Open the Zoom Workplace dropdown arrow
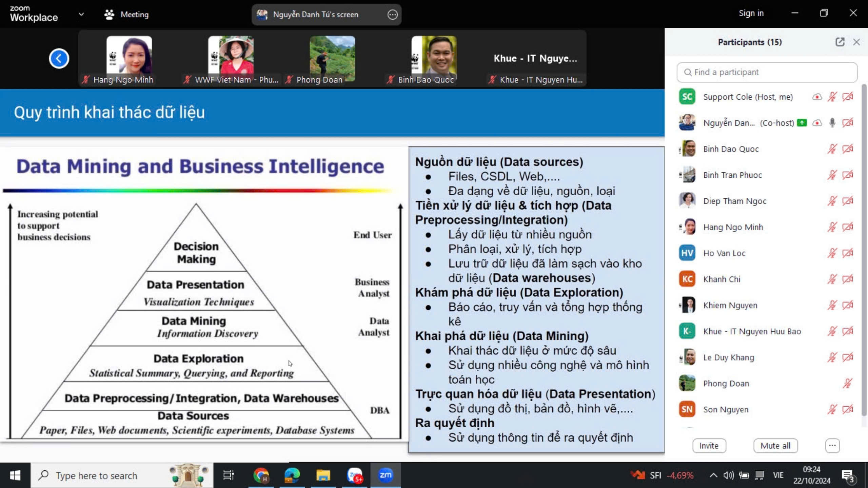Screen dimensions: 868x488 (81, 14)
